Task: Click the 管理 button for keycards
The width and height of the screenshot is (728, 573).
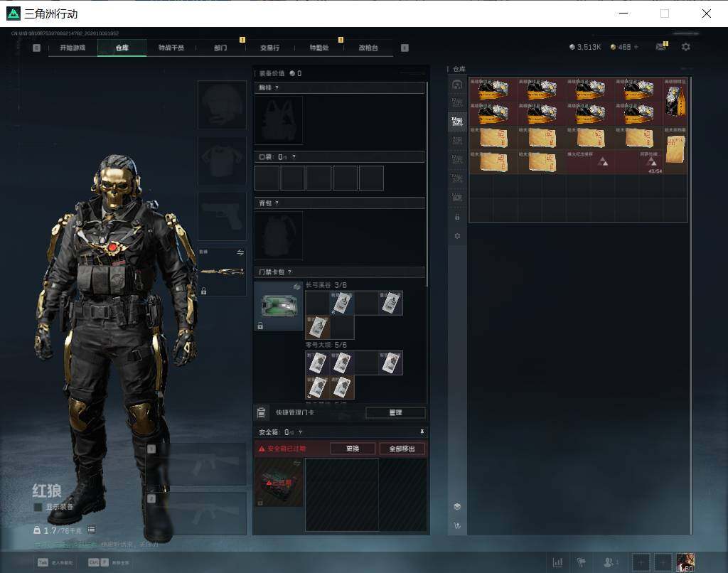Action: coord(395,412)
